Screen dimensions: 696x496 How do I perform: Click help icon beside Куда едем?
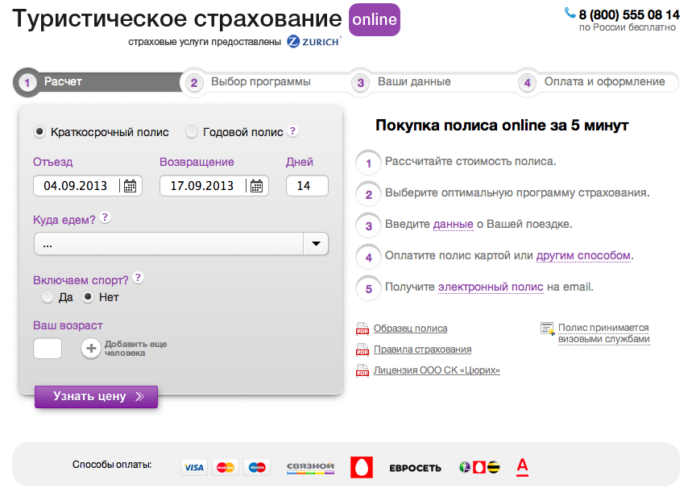click(x=105, y=217)
